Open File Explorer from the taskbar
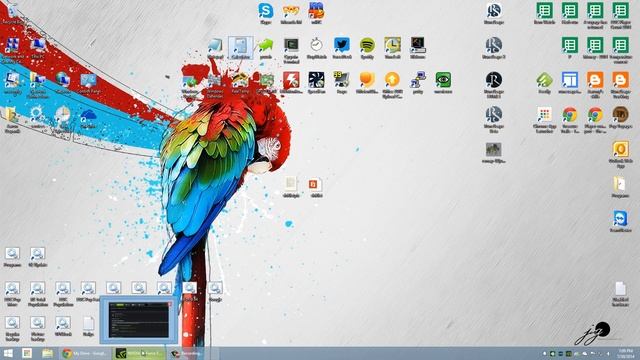 point(47,353)
